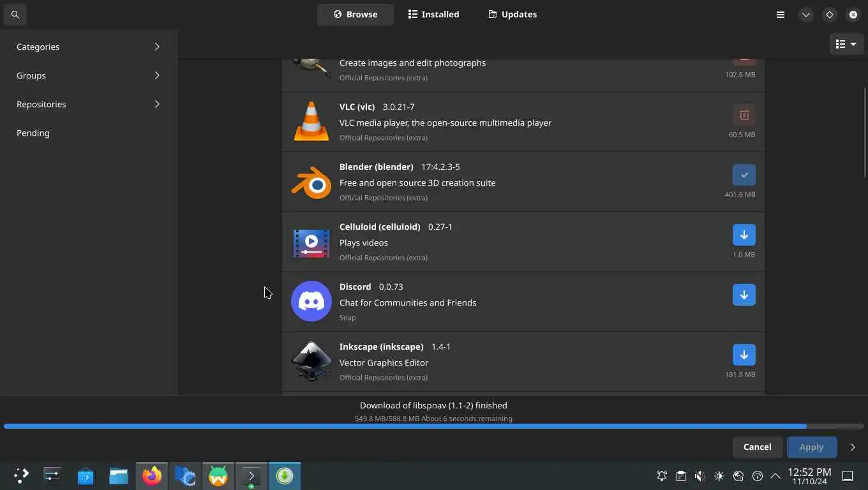Switch to Firefox in the taskbar
The width and height of the screenshot is (868, 490).
click(152, 475)
